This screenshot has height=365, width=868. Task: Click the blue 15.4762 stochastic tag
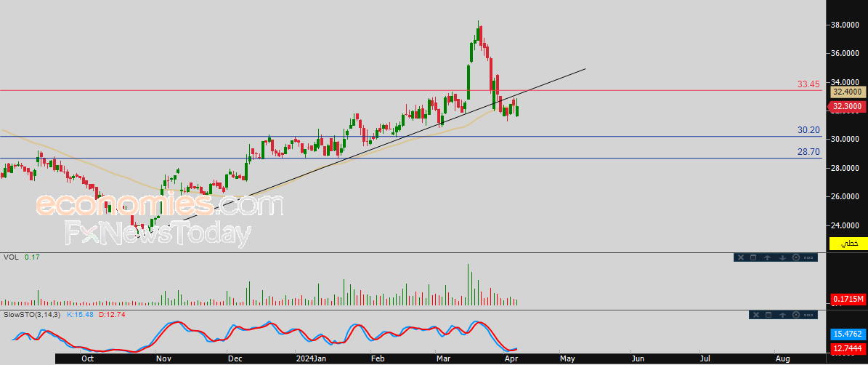pos(847,334)
